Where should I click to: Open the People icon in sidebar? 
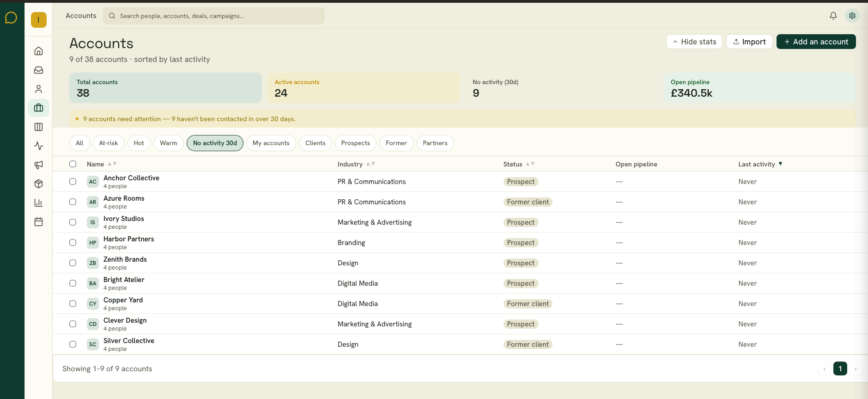(x=39, y=89)
